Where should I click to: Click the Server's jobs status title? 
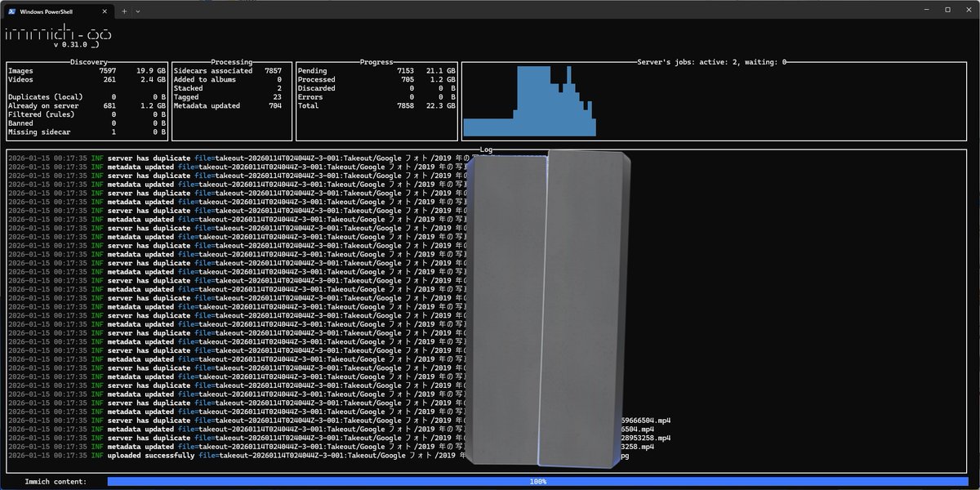point(712,62)
